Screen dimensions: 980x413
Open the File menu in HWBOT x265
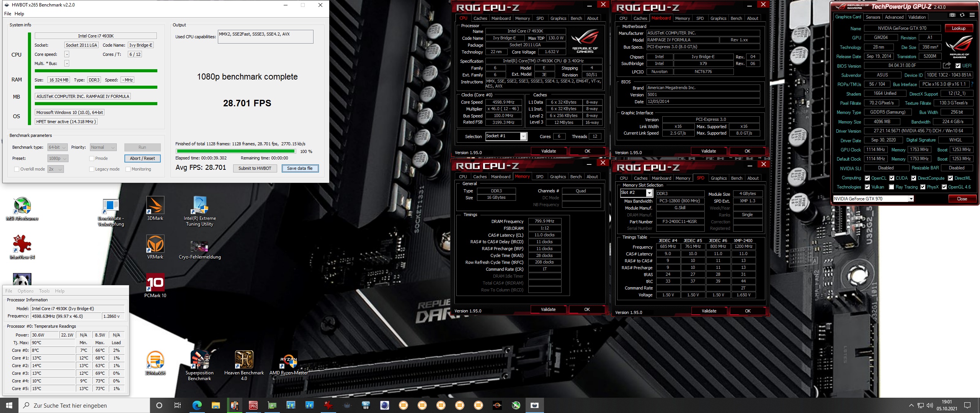coord(8,14)
